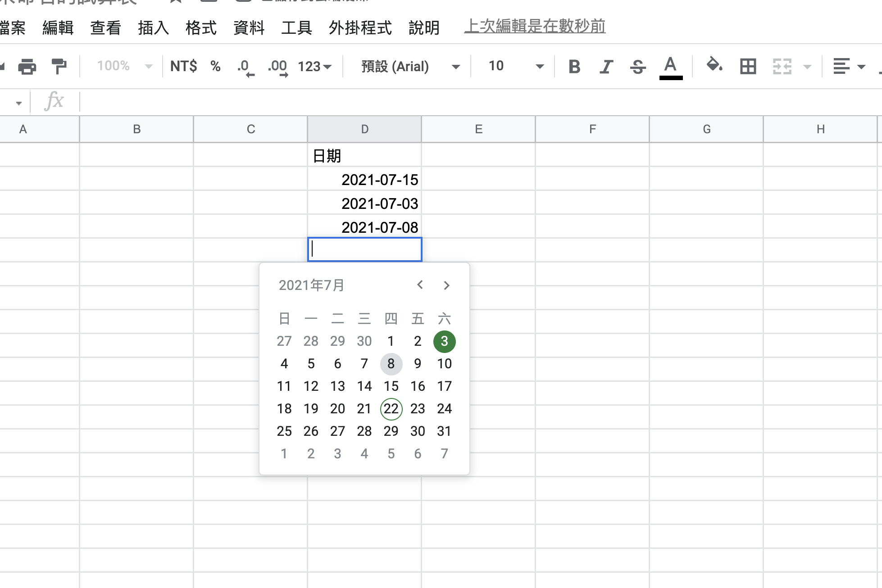Screen dimensions: 882x588
Task: Select July 22 in the calendar
Action: pyautogui.click(x=391, y=409)
